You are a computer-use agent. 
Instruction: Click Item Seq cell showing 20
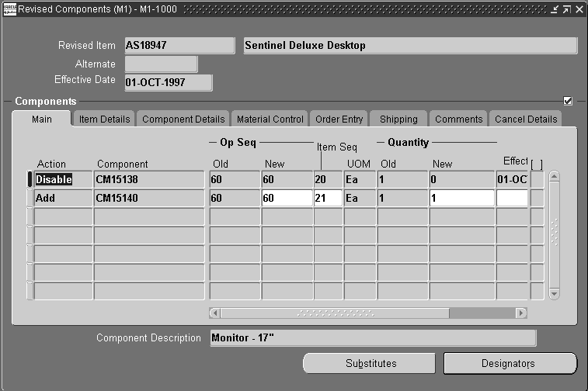(x=328, y=179)
